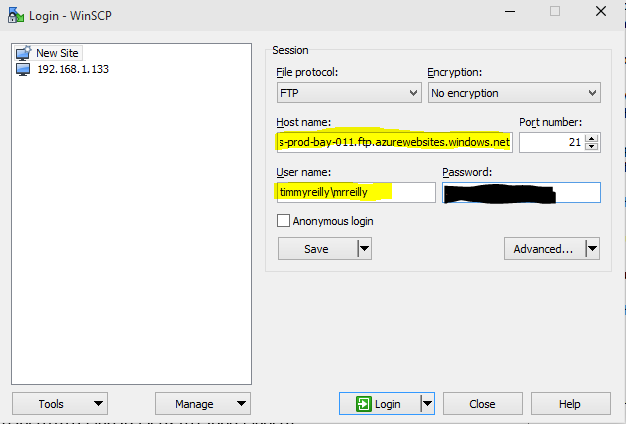Viewport: 626px width, 424px height.
Task: Increase port number with up arrow
Action: [x=592, y=138]
